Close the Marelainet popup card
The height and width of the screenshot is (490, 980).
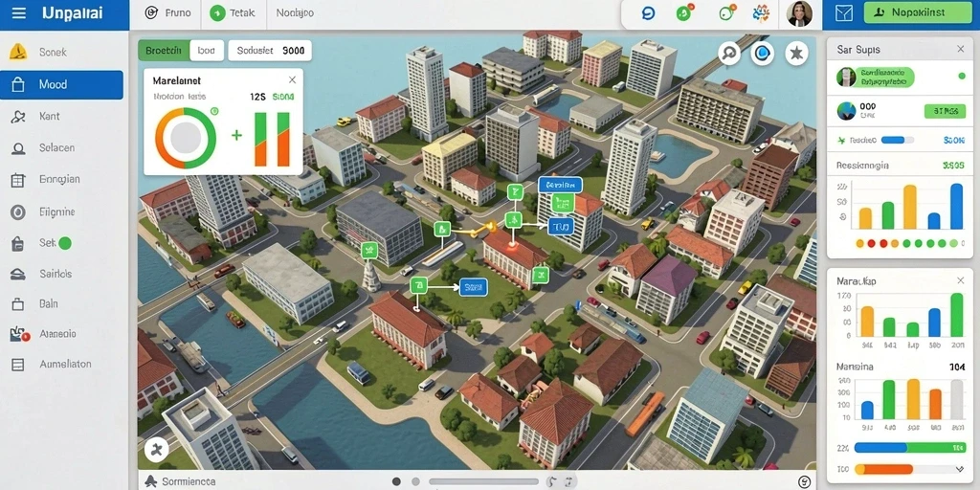click(x=292, y=80)
